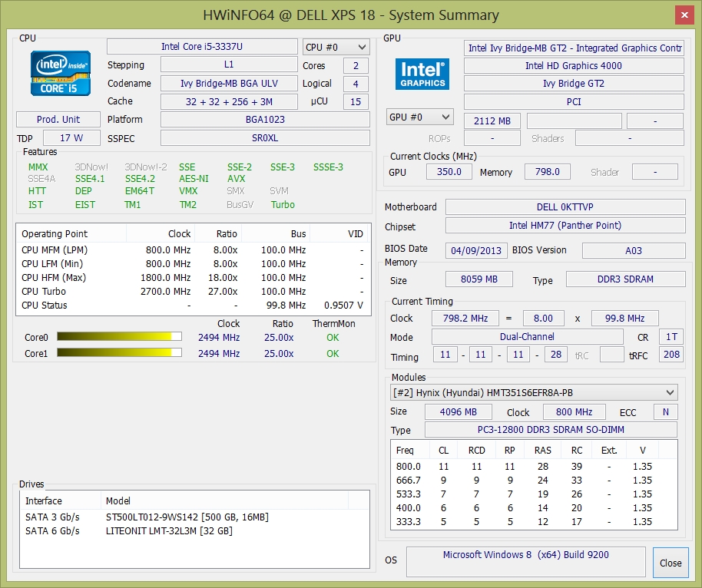Image resolution: width=702 pixels, height=588 pixels.
Task: Select the 400.0 frequency timing row
Action: point(534,508)
